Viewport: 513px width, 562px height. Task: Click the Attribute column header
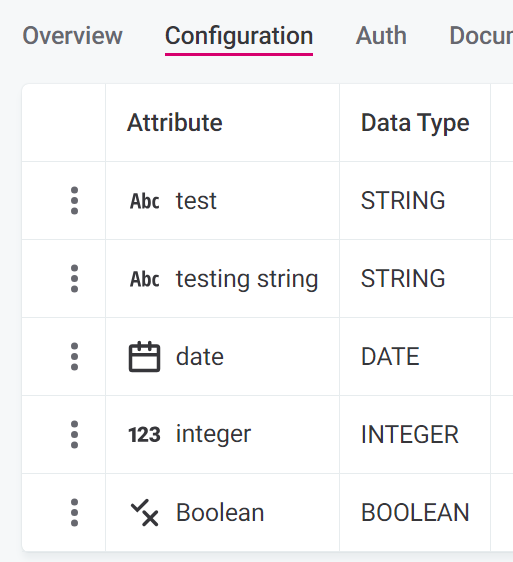click(x=175, y=123)
